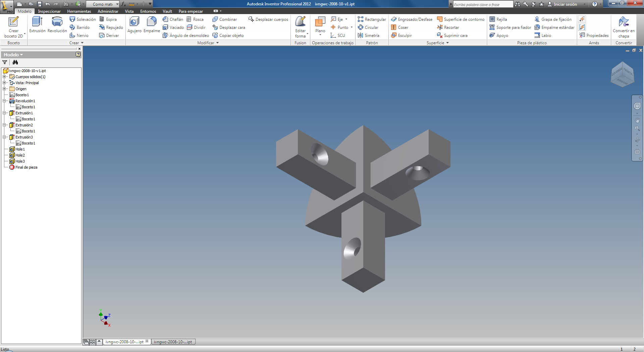Viewport: 644px width, 352px height.
Task: Select the Rejilla grill tool
Action: point(498,19)
